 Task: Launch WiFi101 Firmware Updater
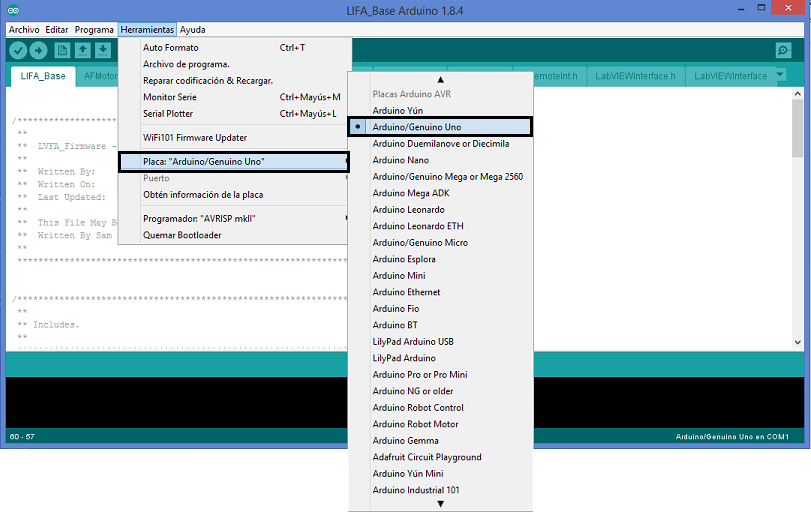coord(234,138)
